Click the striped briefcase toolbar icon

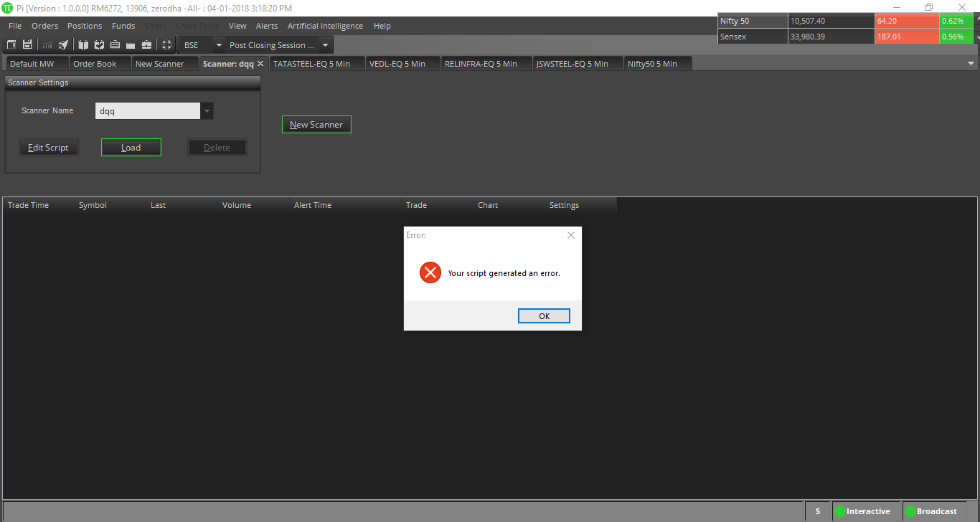pos(115,45)
